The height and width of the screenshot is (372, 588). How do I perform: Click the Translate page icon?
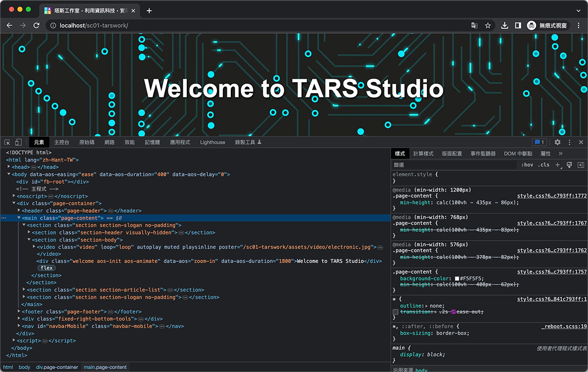coord(474,25)
